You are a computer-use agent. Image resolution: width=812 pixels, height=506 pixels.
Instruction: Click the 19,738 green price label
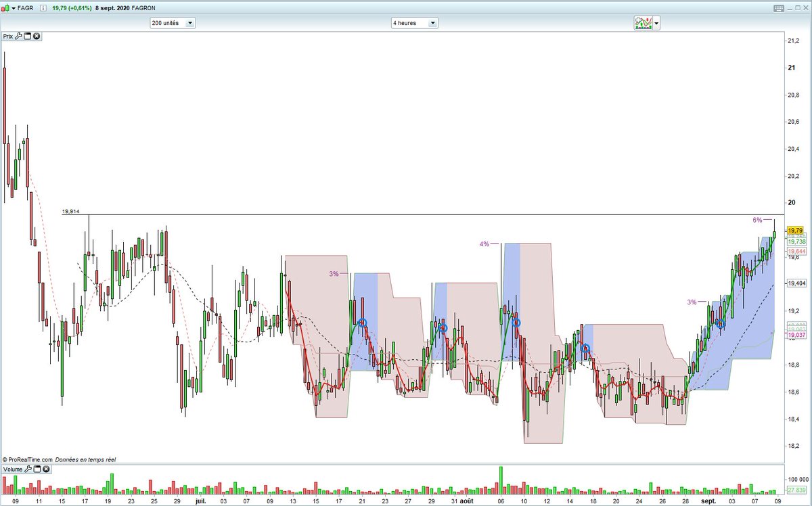(796, 241)
